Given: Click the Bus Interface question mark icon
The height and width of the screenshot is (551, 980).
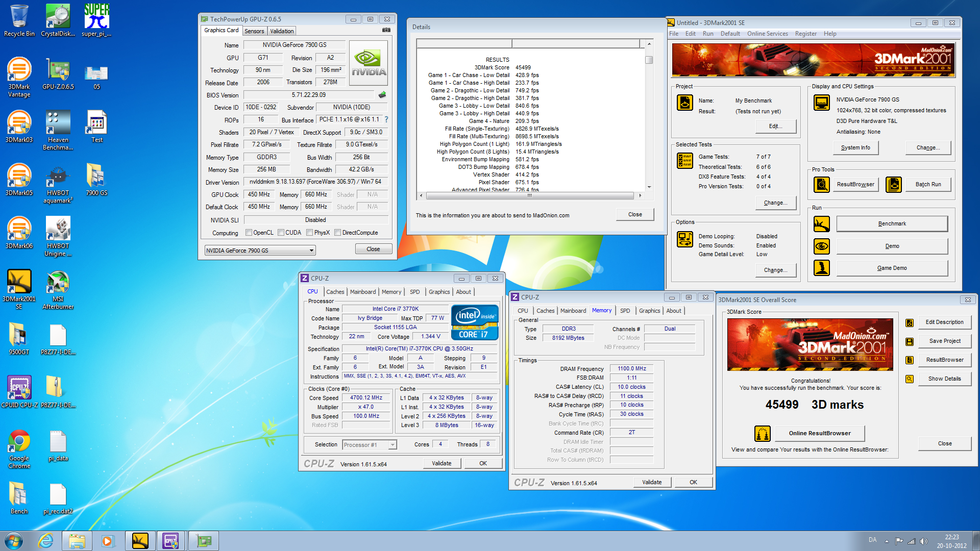Looking at the screenshot, I should (x=386, y=119).
